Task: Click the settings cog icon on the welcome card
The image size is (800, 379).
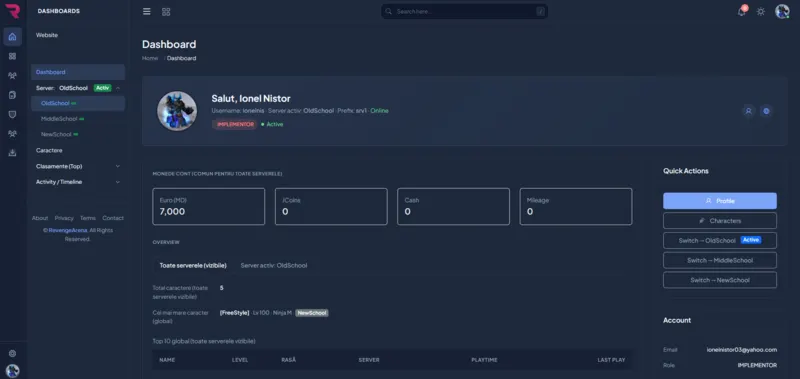Action: pos(766,111)
